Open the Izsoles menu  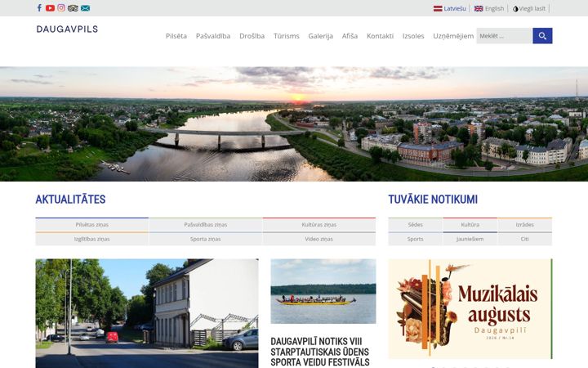pos(413,36)
